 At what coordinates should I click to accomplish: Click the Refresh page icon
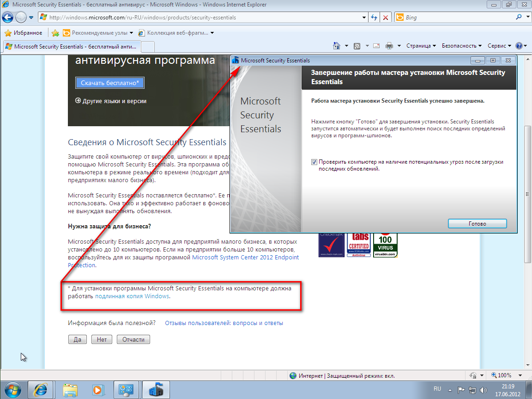pos(374,17)
